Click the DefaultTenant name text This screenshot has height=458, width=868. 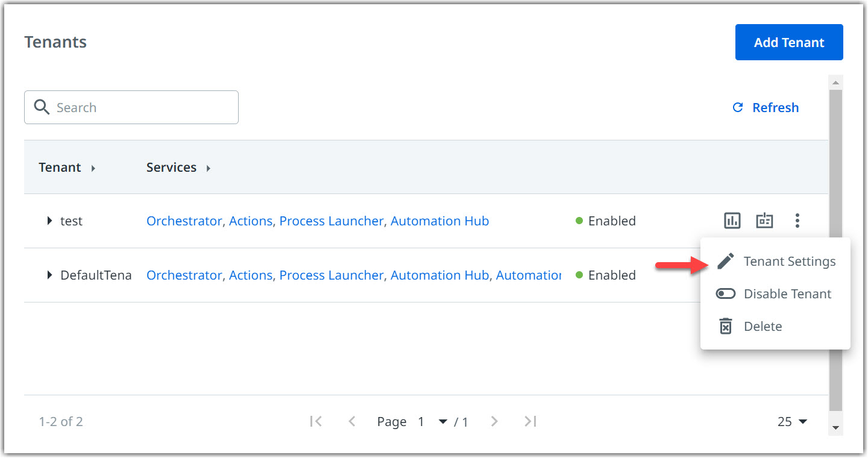point(96,275)
